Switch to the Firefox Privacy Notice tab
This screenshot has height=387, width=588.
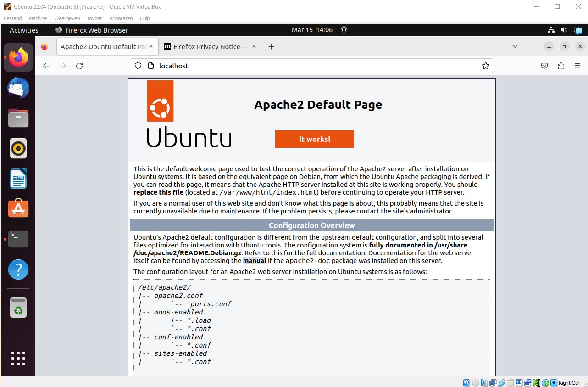(x=211, y=46)
